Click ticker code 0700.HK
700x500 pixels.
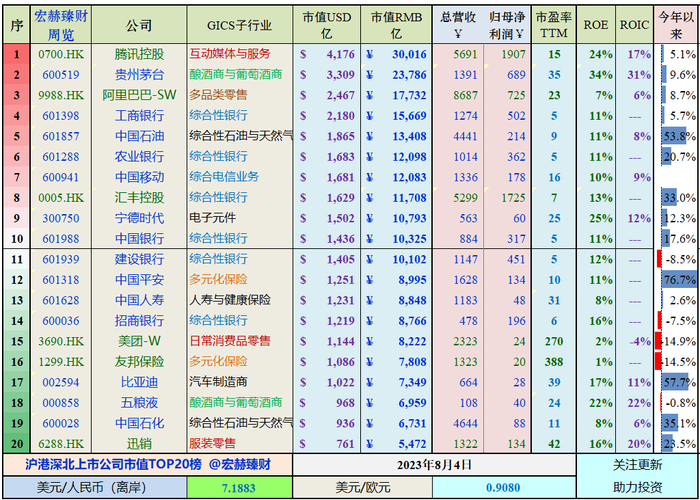coord(61,54)
